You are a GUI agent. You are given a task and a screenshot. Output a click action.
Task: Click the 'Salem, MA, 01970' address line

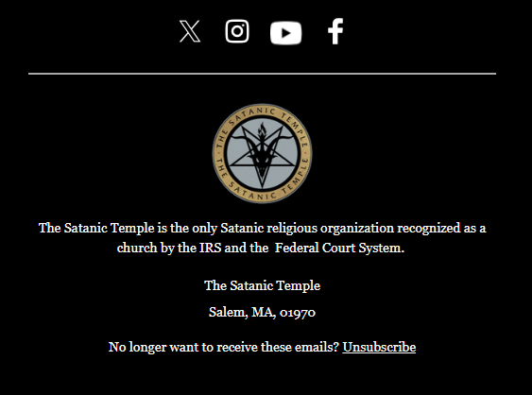(x=263, y=312)
